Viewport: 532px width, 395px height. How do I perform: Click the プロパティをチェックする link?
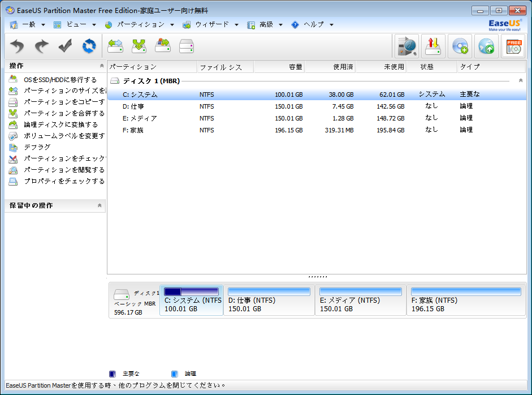click(x=64, y=181)
